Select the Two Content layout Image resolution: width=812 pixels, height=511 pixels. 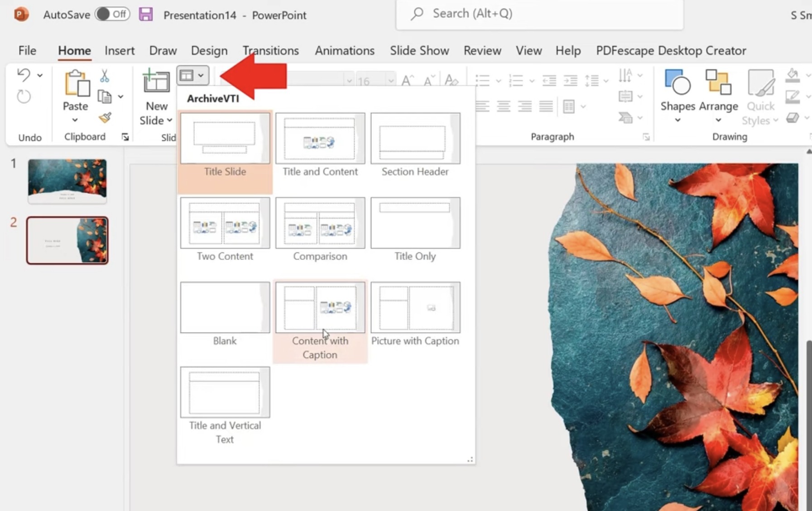click(x=225, y=231)
